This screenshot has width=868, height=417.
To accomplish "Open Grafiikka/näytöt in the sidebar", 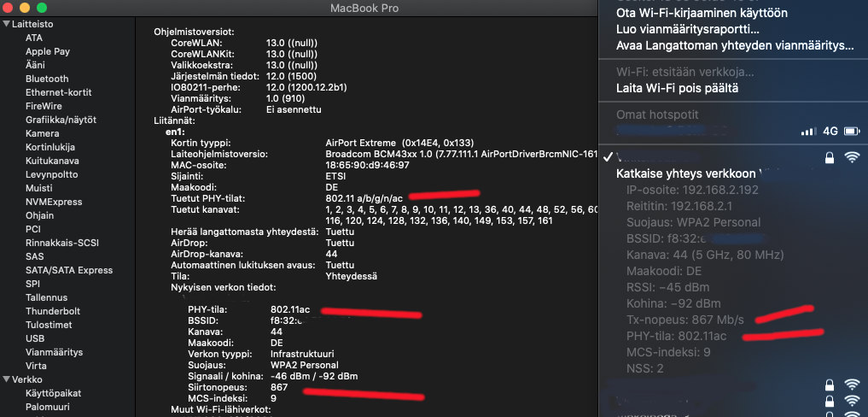I will tap(61, 120).
